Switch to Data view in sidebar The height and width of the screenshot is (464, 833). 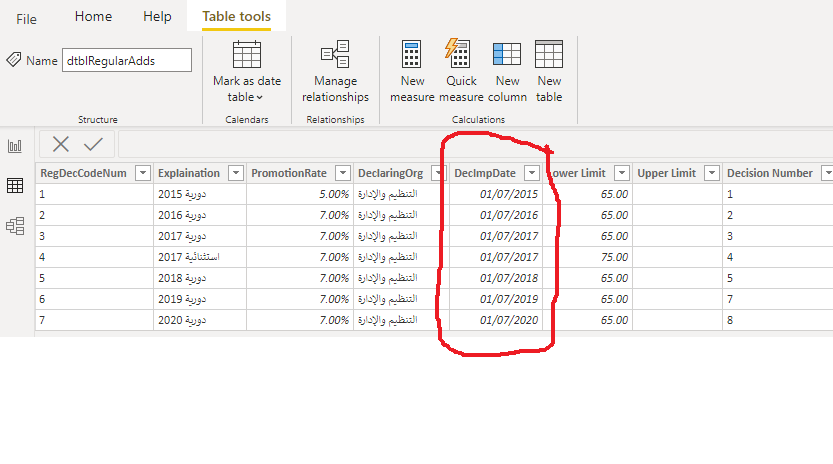[15, 185]
